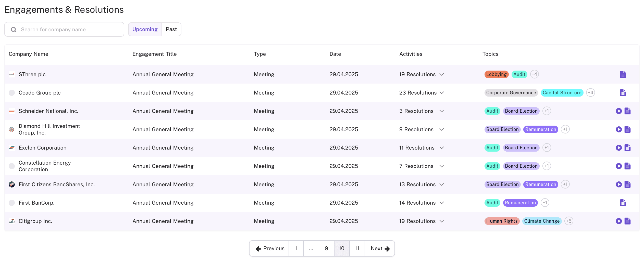
Task: Open document icon for Exelon Corporation
Action: tap(627, 148)
